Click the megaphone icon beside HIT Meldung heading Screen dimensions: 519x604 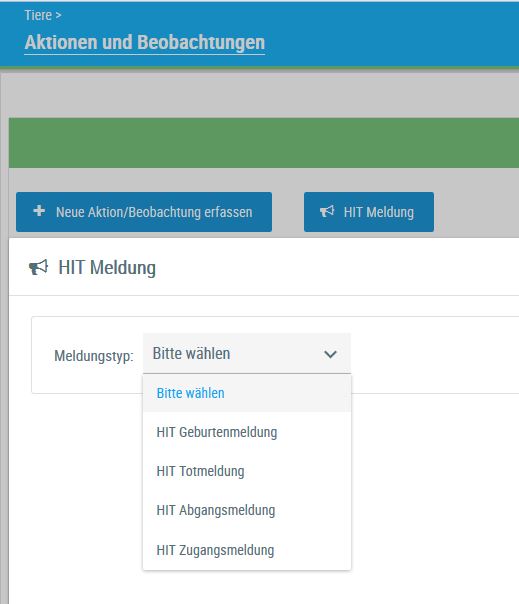click(39, 267)
